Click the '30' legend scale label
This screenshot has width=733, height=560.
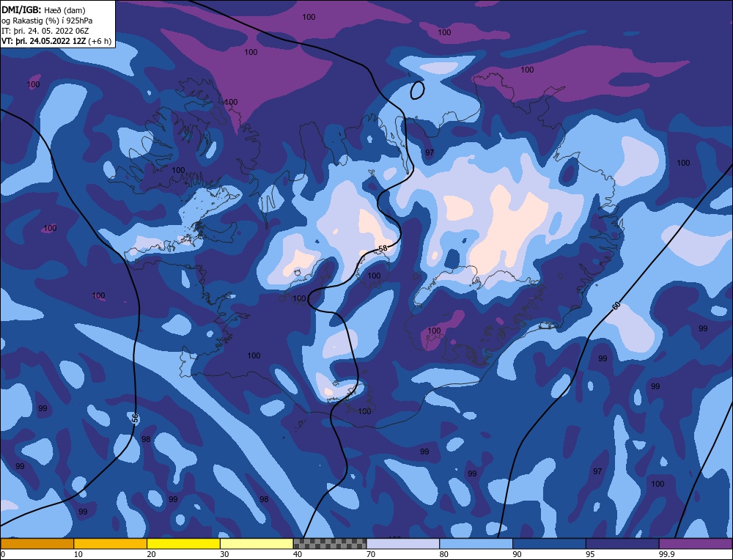click(x=224, y=554)
